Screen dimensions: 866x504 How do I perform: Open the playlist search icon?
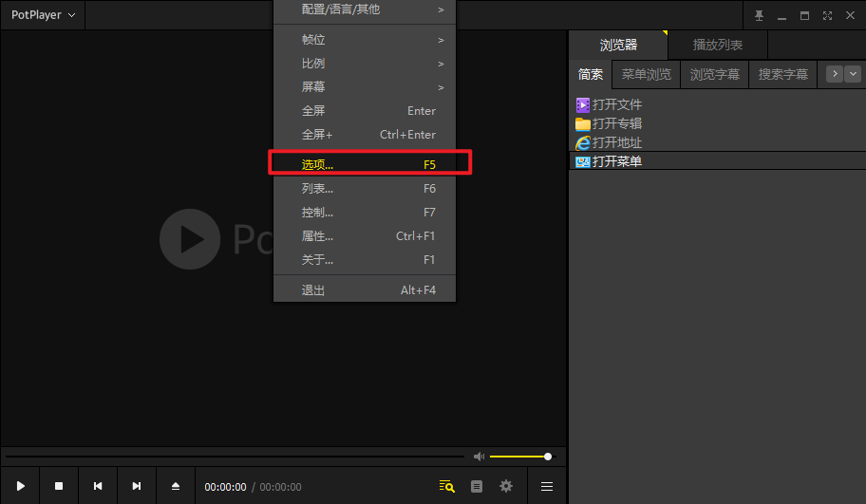click(x=447, y=486)
